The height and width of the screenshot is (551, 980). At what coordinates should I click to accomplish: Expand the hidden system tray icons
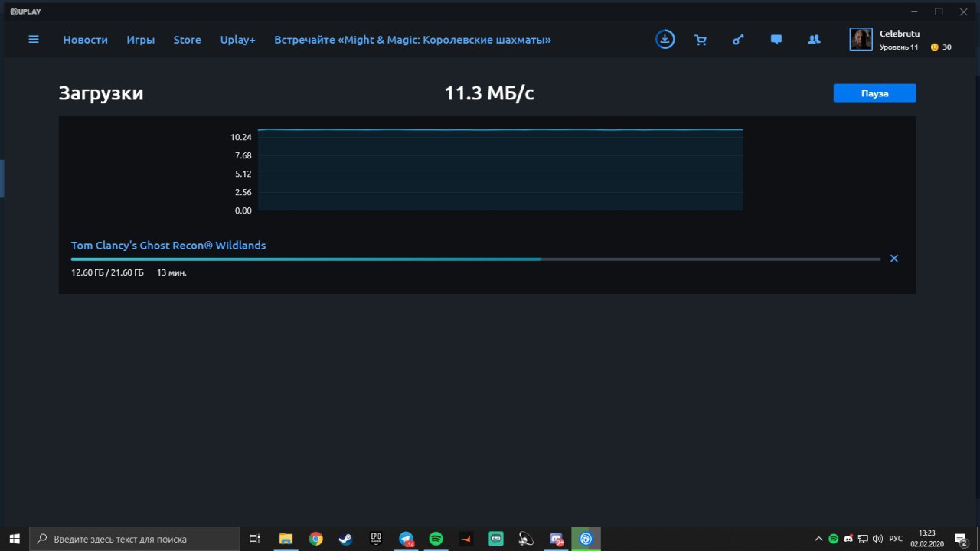[819, 539]
